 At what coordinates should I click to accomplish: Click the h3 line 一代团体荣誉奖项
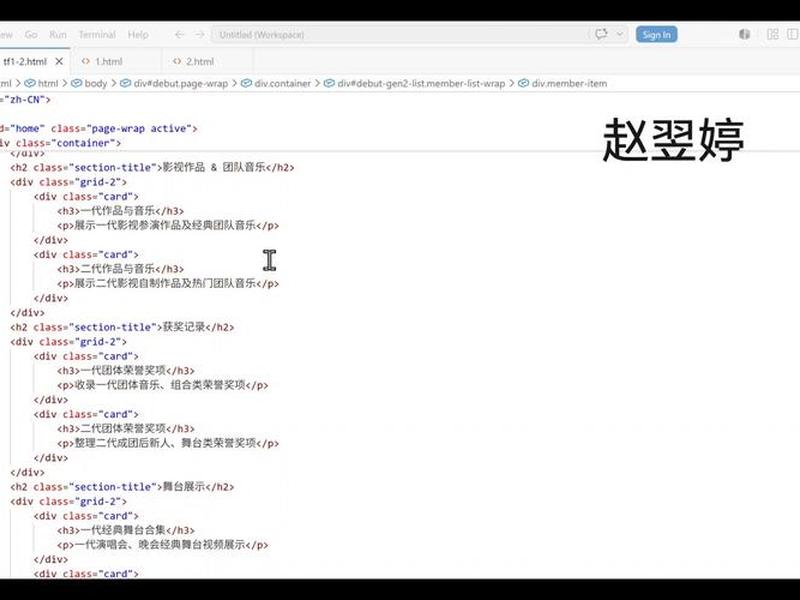[126, 371]
